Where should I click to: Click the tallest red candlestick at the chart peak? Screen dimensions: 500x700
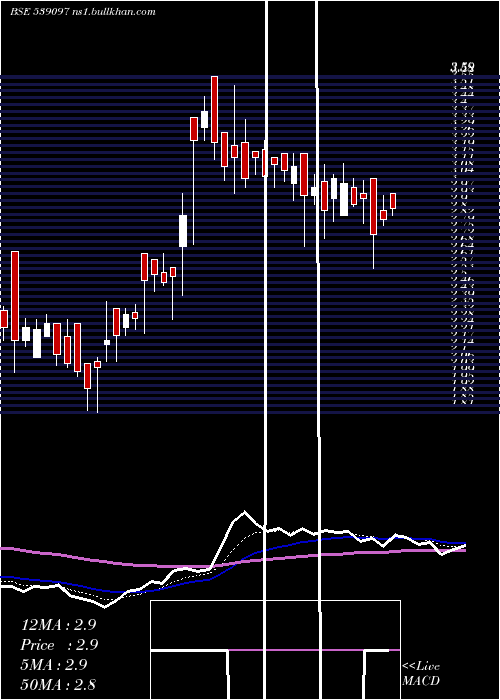point(214,109)
